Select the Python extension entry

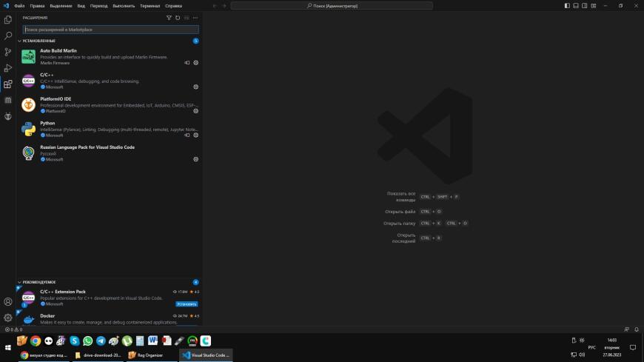(x=109, y=129)
